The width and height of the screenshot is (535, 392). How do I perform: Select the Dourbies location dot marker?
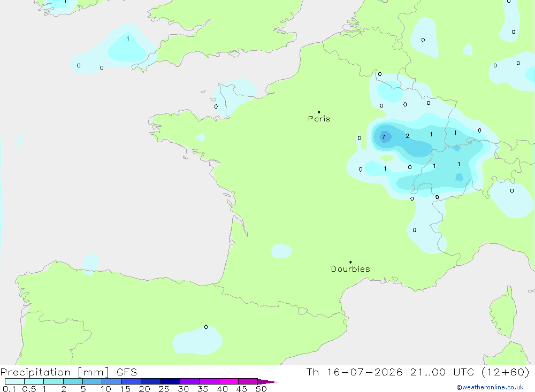(x=350, y=262)
